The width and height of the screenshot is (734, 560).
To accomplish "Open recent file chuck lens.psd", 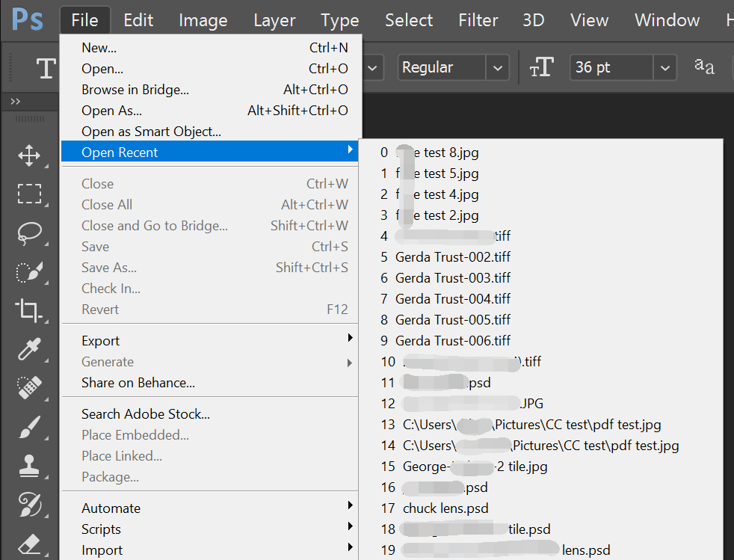I will coord(540,508).
